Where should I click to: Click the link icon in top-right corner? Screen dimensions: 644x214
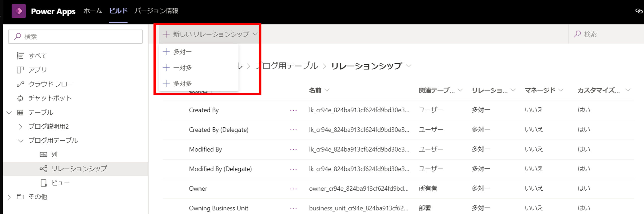click(x=639, y=11)
